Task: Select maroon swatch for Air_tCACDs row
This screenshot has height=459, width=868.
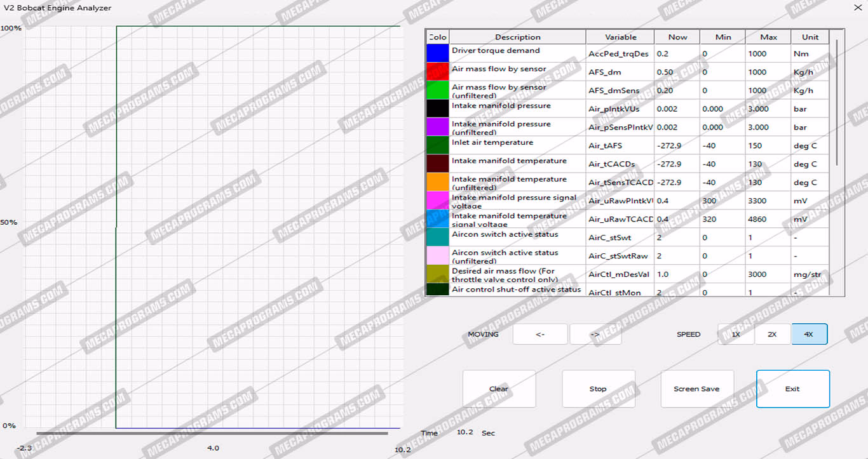Action: tap(437, 164)
